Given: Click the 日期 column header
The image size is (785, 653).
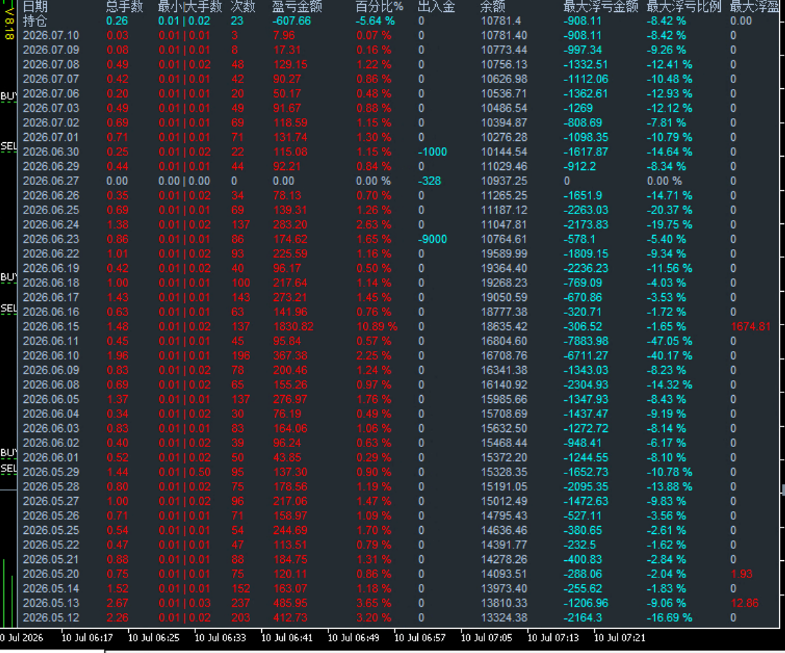Looking at the screenshot, I should (x=35, y=6).
